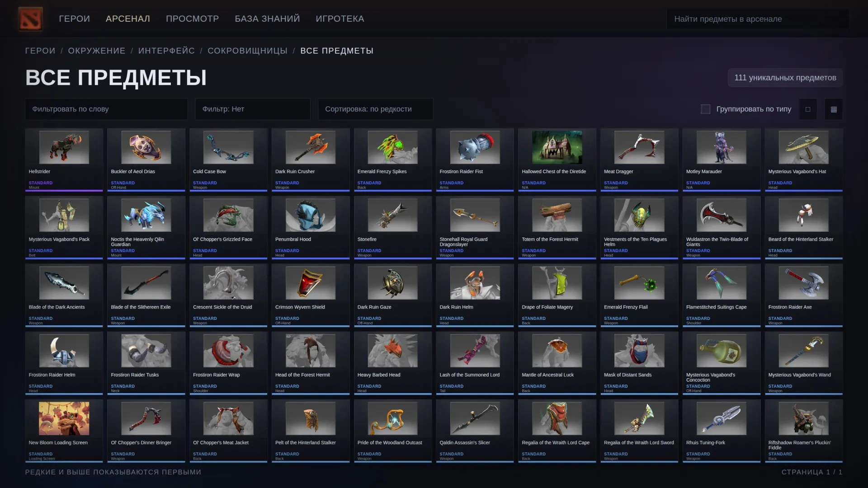Select Buckler of Aeol Drias item
The image size is (868, 488).
[x=146, y=160]
